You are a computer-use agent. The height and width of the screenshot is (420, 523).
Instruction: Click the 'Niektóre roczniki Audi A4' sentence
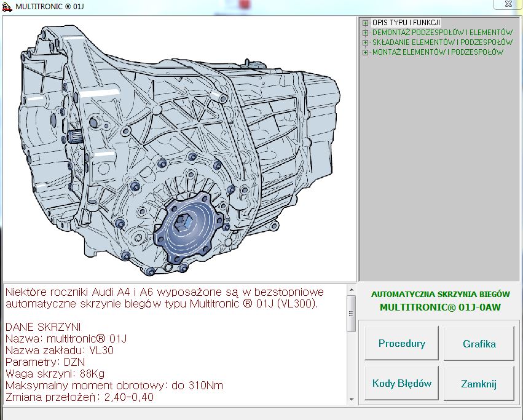pyautogui.click(x=165, y=298)
